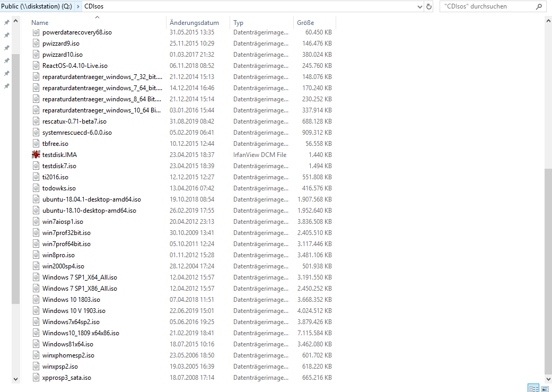Click the CDIsos breadcrumb segment
The image size is (552, 392).
[x=94, y=6]
